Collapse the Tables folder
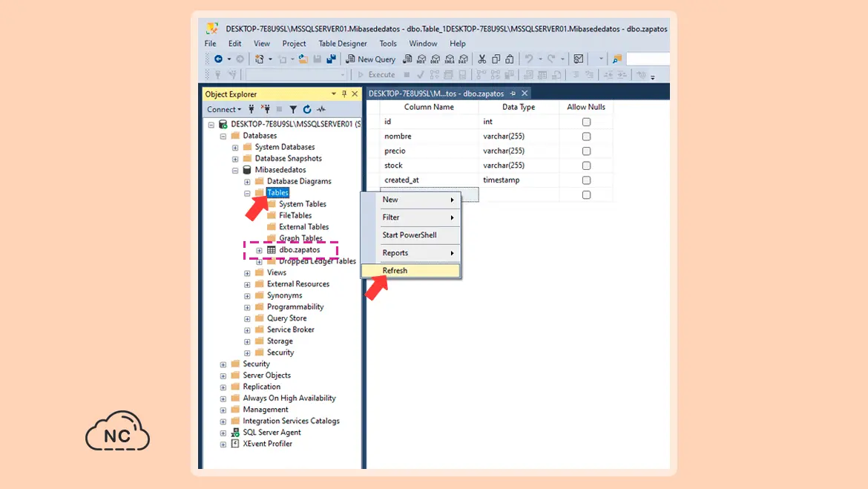868x489 pixels. pos(248,193)
